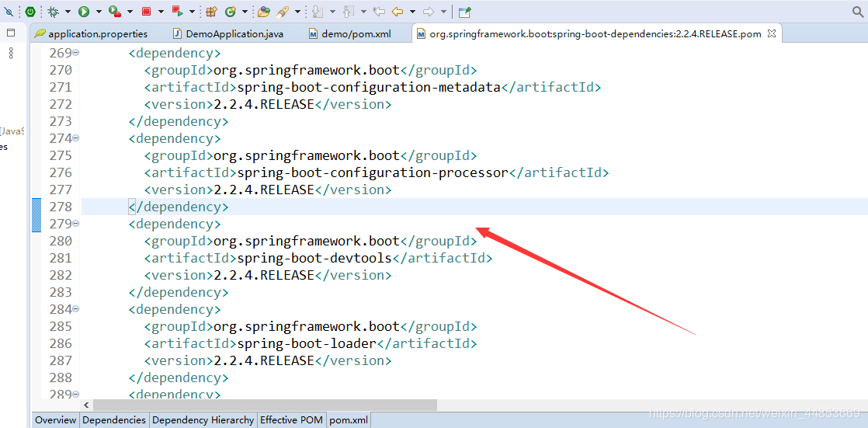Open dropdown next to red stop icon

click(x=161, y=11)
